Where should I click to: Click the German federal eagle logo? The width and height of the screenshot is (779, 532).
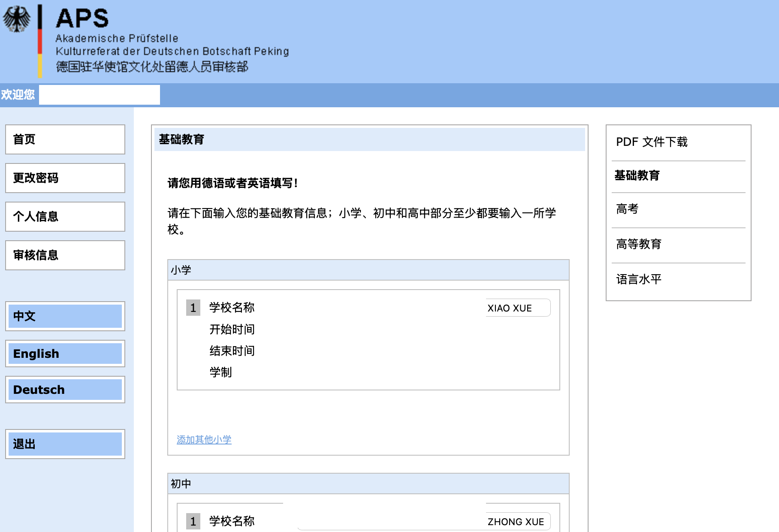click(17, 19)
